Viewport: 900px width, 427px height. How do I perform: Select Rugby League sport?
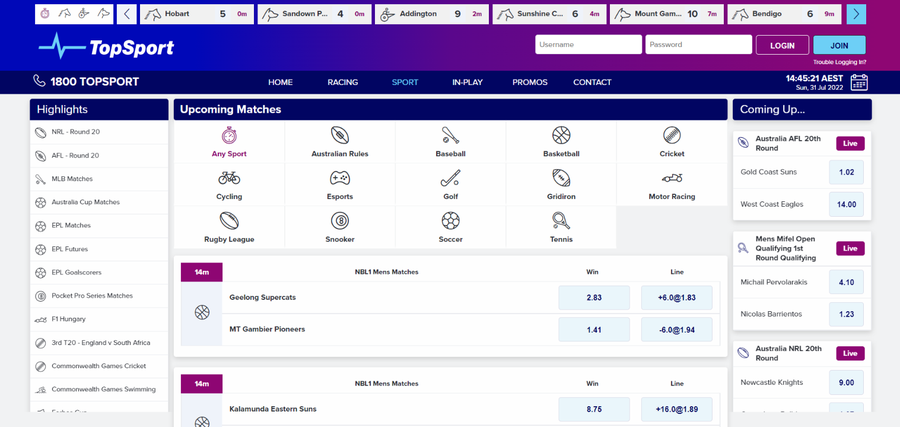coord(229,227)
